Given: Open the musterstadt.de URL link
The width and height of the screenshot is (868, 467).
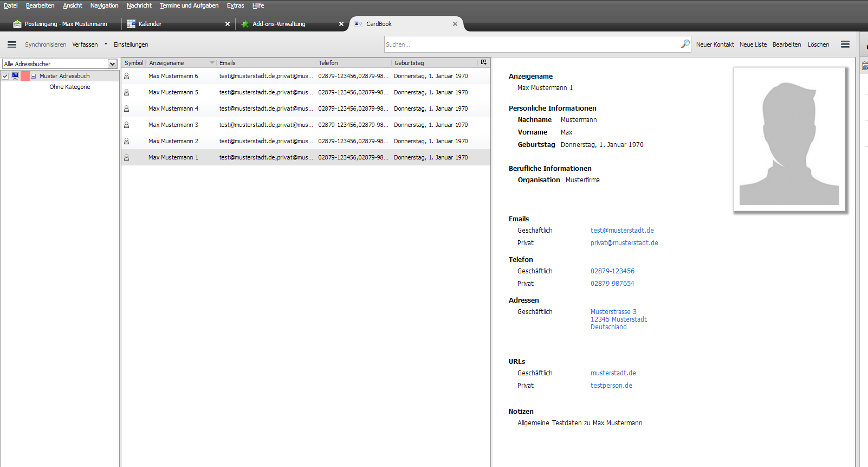Looking at the screenshot, I should pos(613,373).
